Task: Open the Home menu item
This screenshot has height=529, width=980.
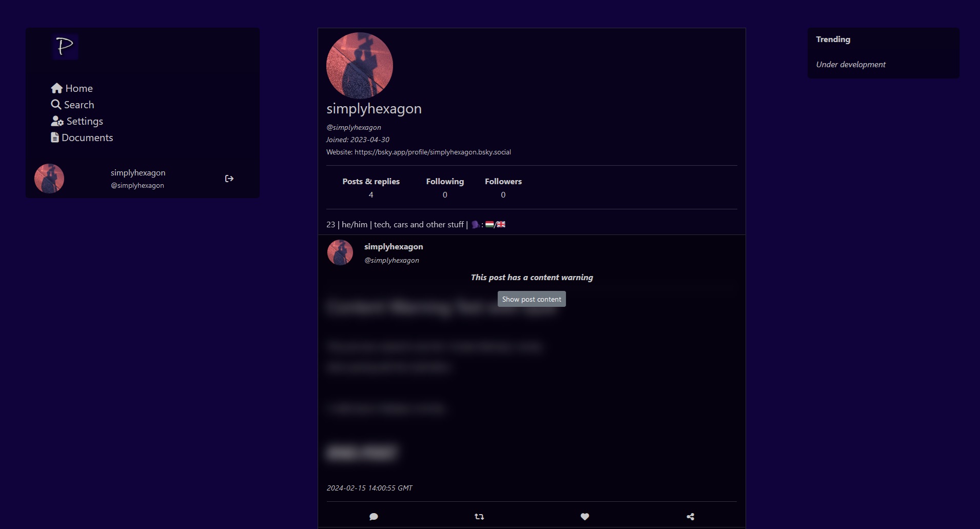Action: [79, 88]
